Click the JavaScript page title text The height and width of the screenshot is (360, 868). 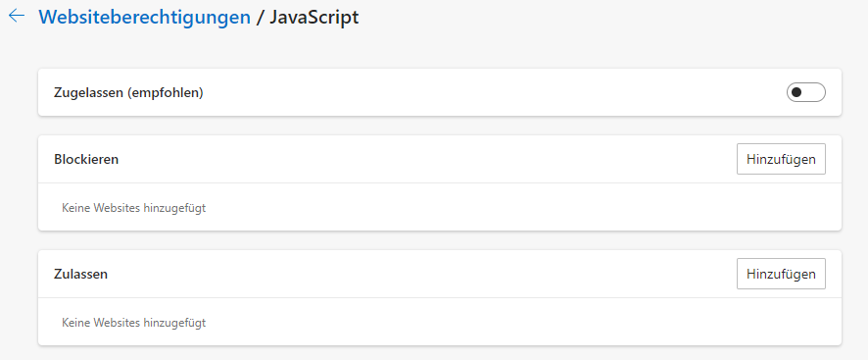pos(313,18)
